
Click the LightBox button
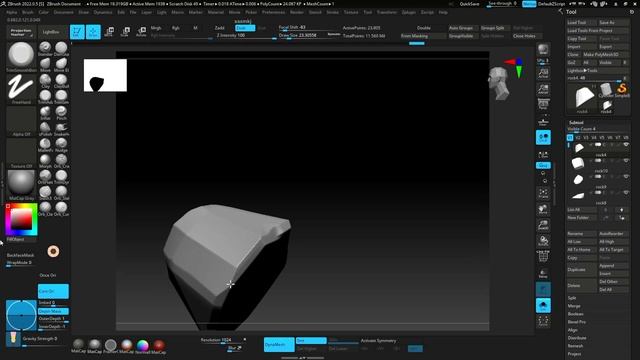(x=51, y=32)
